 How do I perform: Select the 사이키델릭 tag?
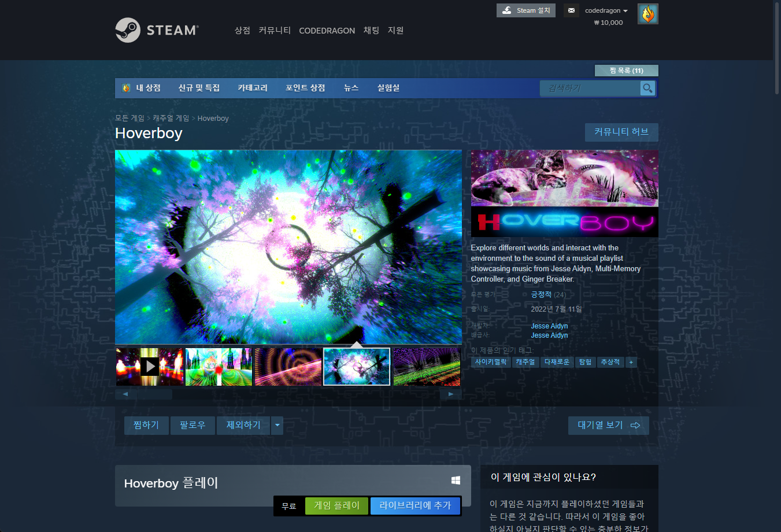(x=491, y=362)
